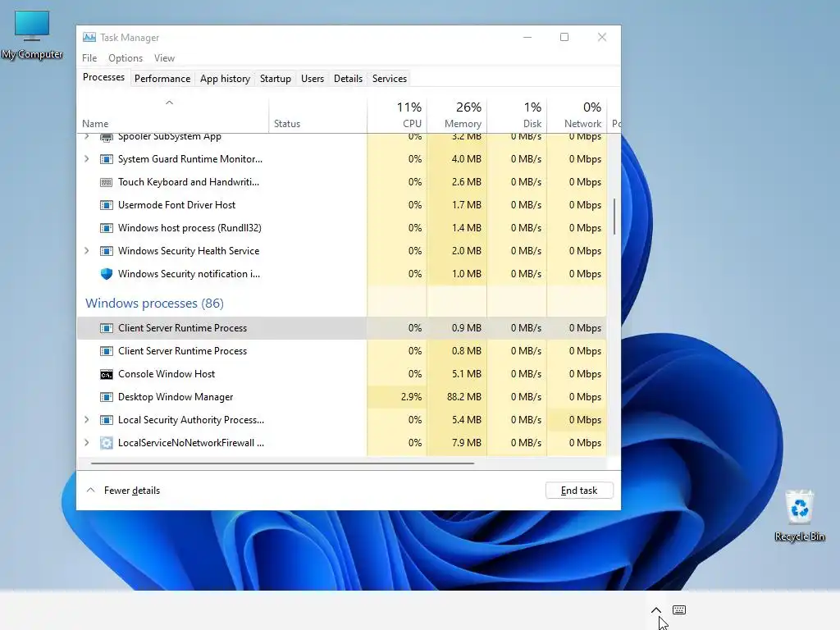Select the My Computer desktop icon
Image resolution: width=840 pixels, height=630 pixels.
click(32, 34)
